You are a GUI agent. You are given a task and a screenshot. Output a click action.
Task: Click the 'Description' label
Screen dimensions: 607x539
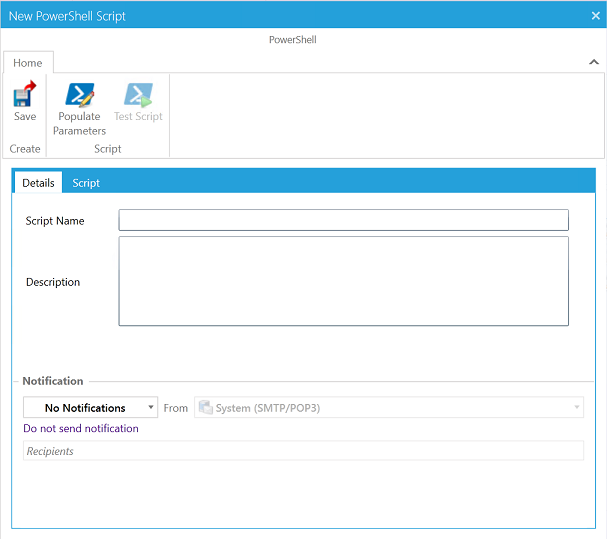click(53, 282)
